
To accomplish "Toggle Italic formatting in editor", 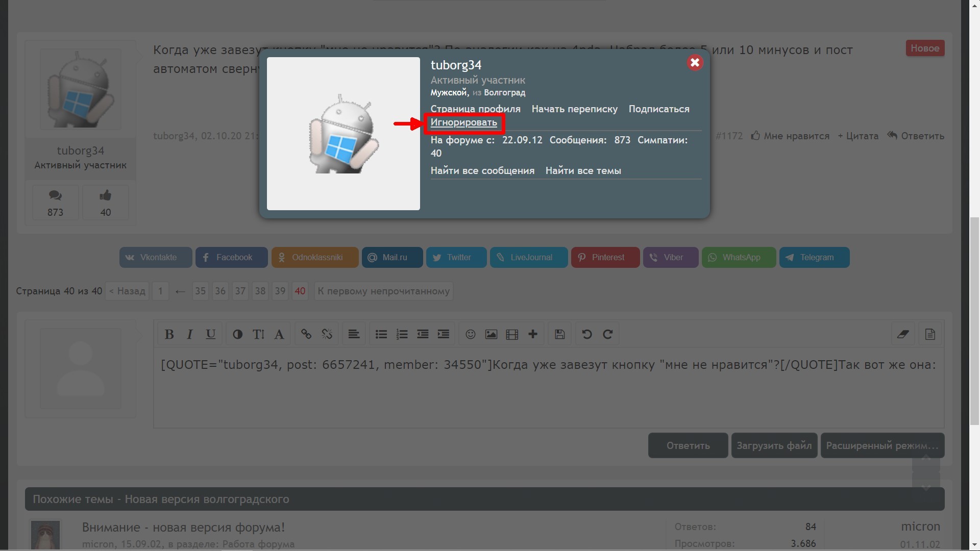I will click(x=189, y=334).
